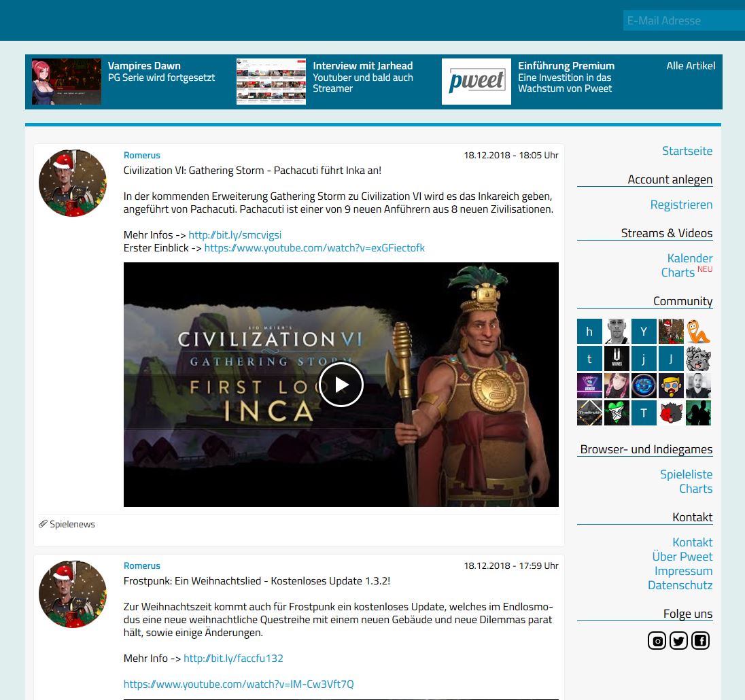The image size is (745, 700).
Task: Click the Twitter bird icon
Action: pos(678,640)
